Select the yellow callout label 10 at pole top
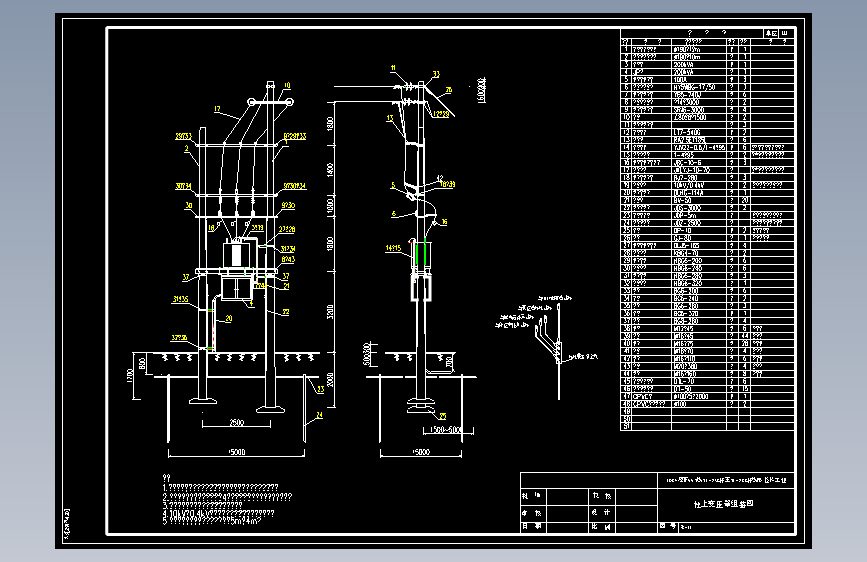This screenshot has width=867, height=562. 287,85
